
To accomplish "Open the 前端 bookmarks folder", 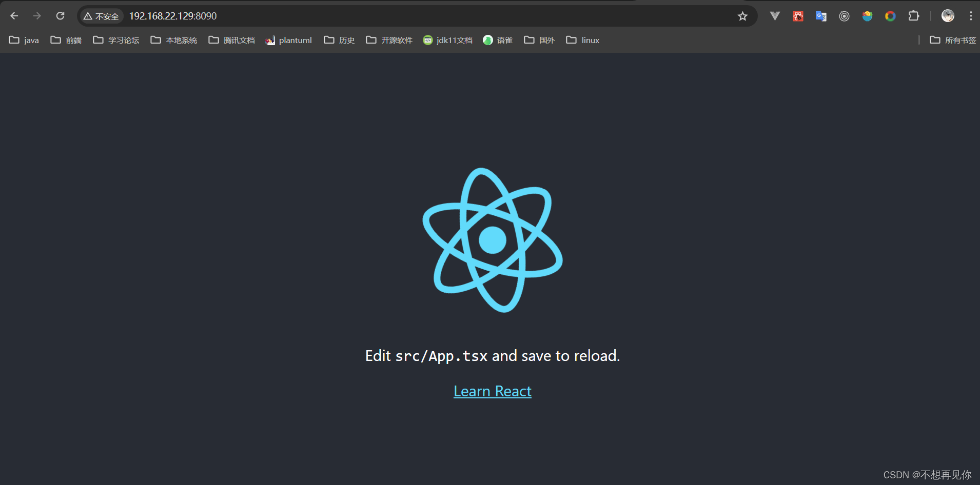I will (66, 40).
